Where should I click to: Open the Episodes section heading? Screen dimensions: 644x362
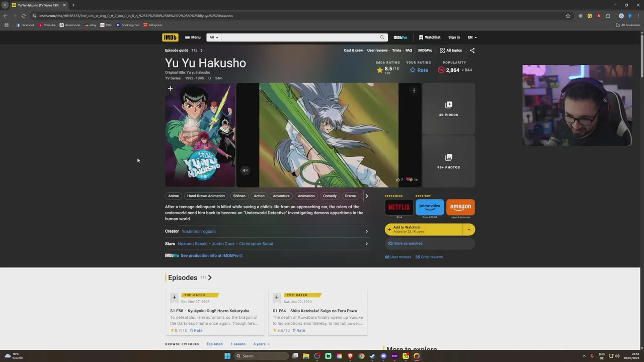tap(183, 278)
